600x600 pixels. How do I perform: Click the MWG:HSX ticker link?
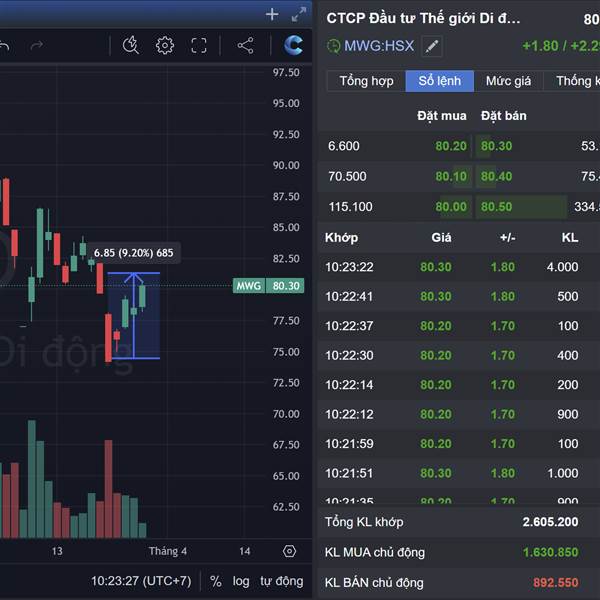(x=378, y=46)
